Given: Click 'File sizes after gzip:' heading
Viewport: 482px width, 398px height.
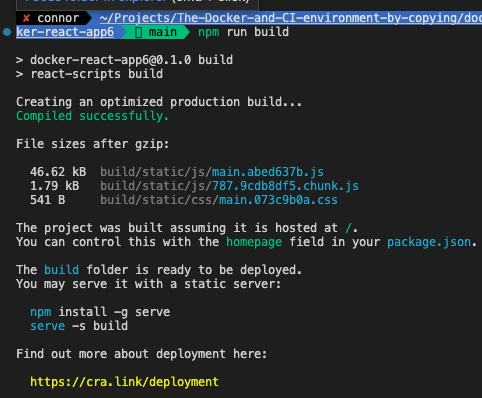Looking at the screenshot, I should (x=93, y=144).
